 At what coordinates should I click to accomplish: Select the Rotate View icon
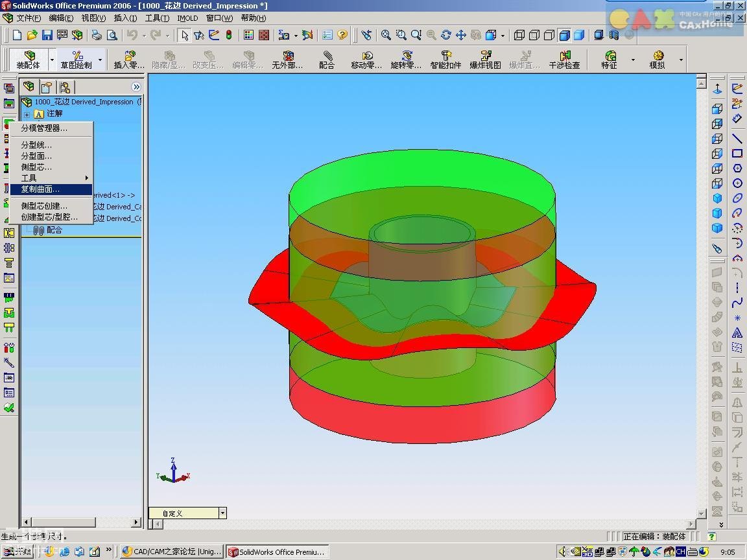446,35
